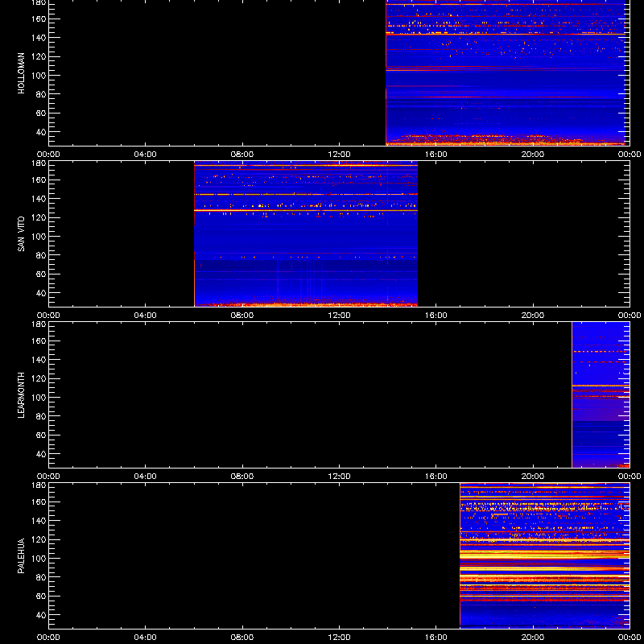Click the LEARMONTH station axis label
The height and width of the screenshot is (644, 644).
pos(21,395)
